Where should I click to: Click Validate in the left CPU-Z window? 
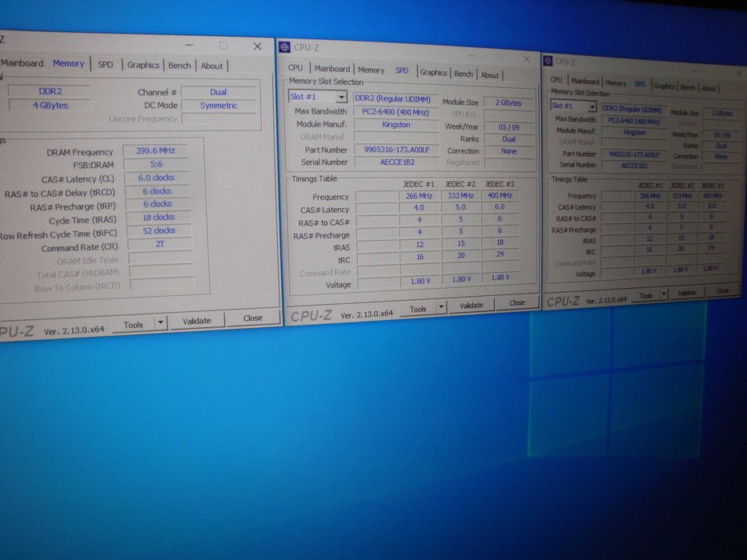[x=197, y=321]
